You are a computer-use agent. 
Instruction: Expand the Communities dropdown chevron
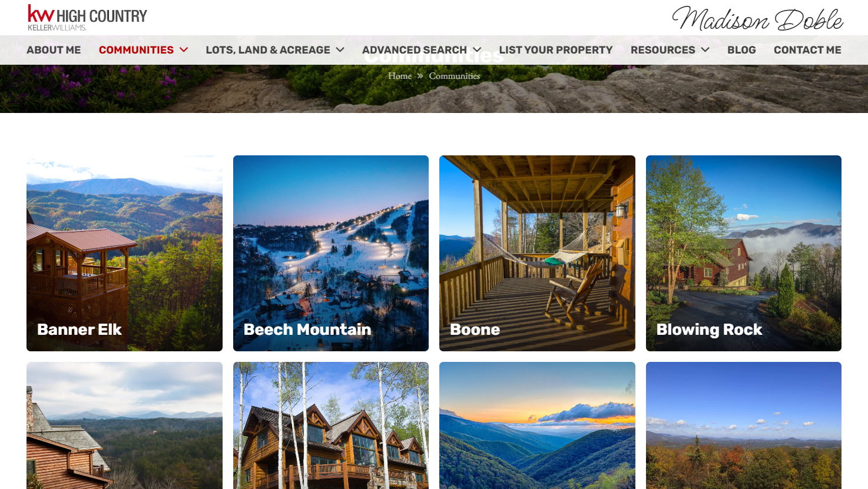point(184,50)
